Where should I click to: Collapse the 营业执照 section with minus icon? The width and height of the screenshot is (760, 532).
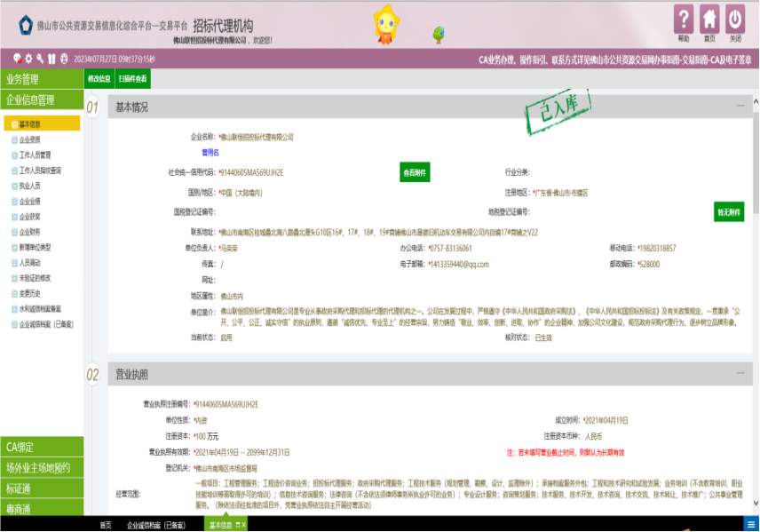point(739,374)
